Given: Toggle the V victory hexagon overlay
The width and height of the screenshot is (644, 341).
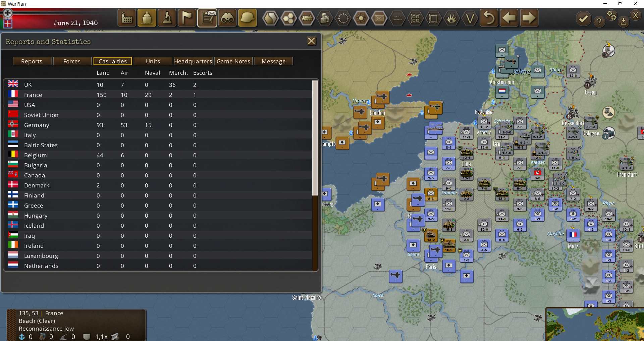Looking at the screenshot, I should click(470, 18).
